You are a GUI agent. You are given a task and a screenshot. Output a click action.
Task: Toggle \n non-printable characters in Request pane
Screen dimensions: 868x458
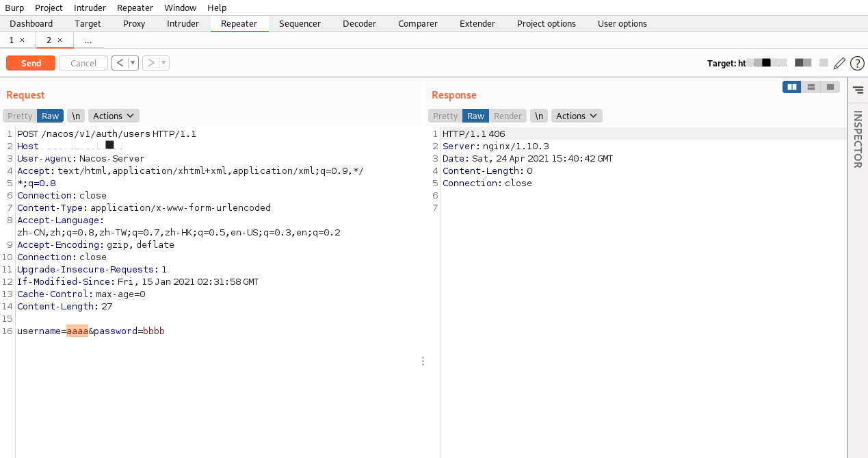pos(77,116)
